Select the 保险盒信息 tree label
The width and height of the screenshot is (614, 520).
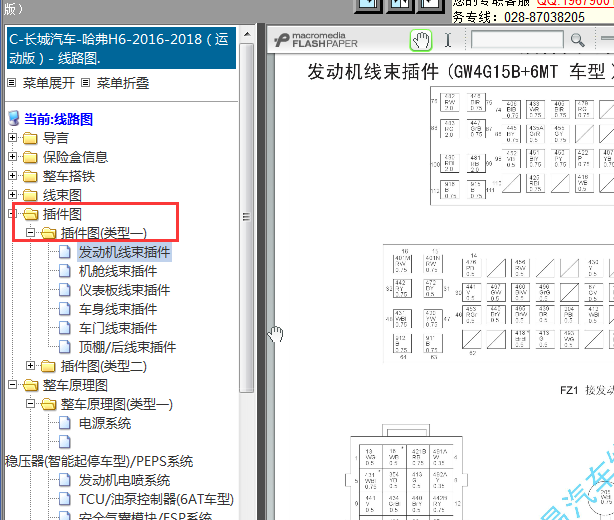(x=75, y=157)
